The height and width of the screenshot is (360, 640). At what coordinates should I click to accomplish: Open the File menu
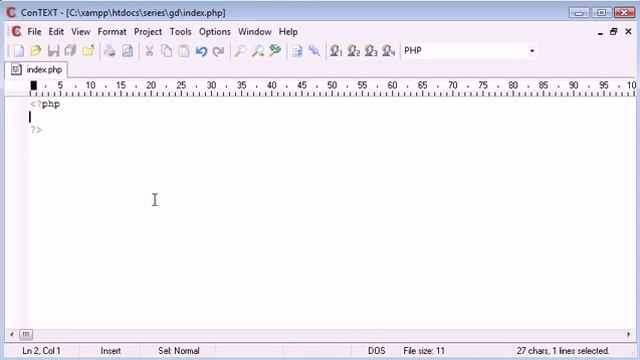click(x=34, y=32)
